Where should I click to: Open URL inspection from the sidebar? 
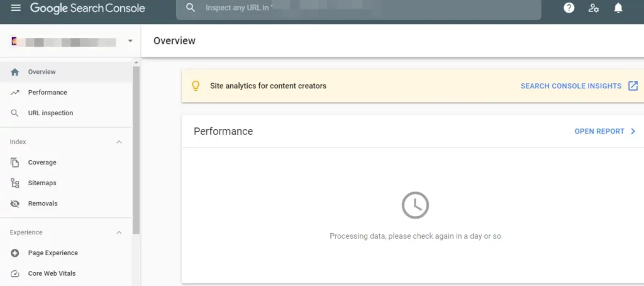coord(50,113)
